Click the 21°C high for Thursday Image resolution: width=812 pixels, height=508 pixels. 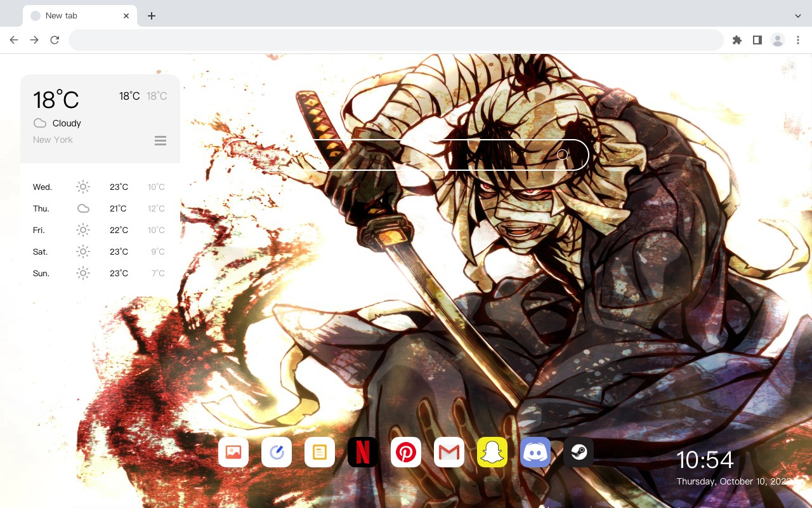coord(118,208)
